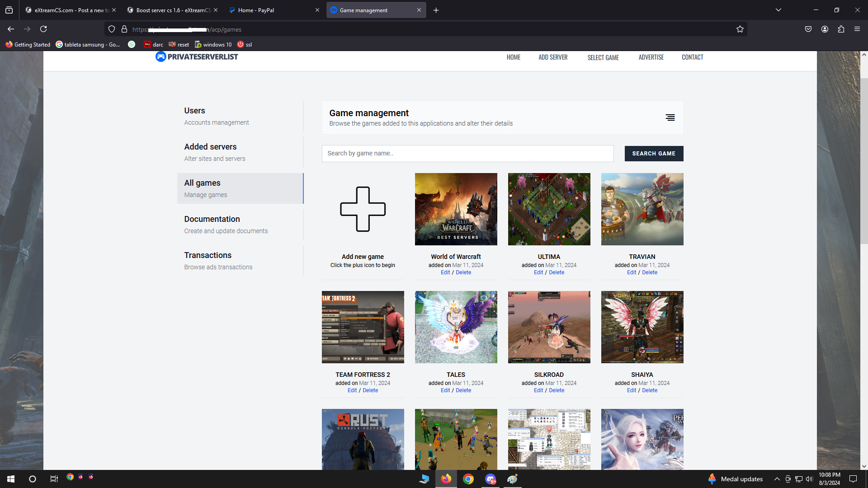
Task: Delete the TALES game entry
Action: 463,390
